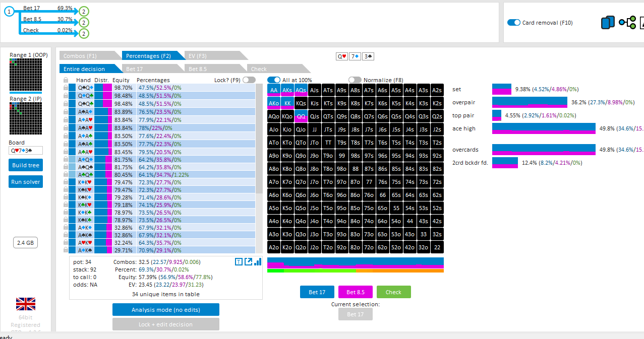Screen dimensions: 644x339
Task: Click the Build tree button
Action: point(25,165)
